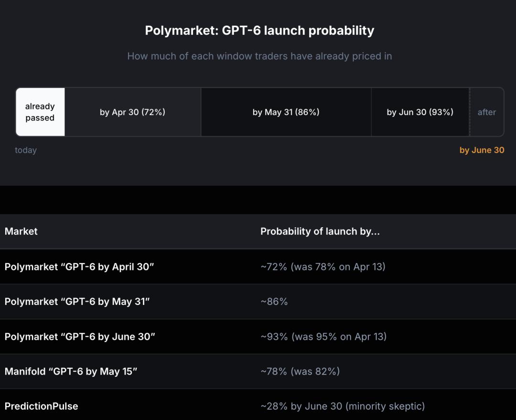The height and width of the screenshot is (420, 516).
Task: Click '~93% (was 95% on Apr 13)' cell
Action: 323,336
